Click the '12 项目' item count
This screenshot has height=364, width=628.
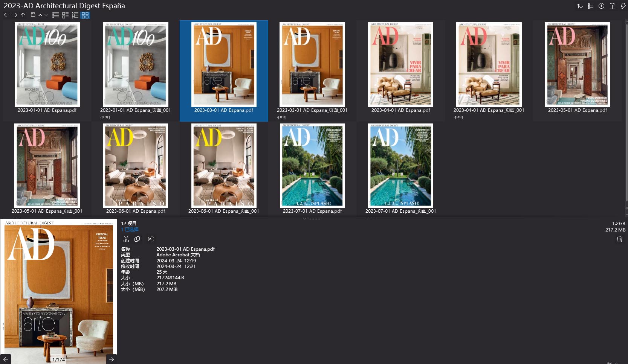(128, 223)
